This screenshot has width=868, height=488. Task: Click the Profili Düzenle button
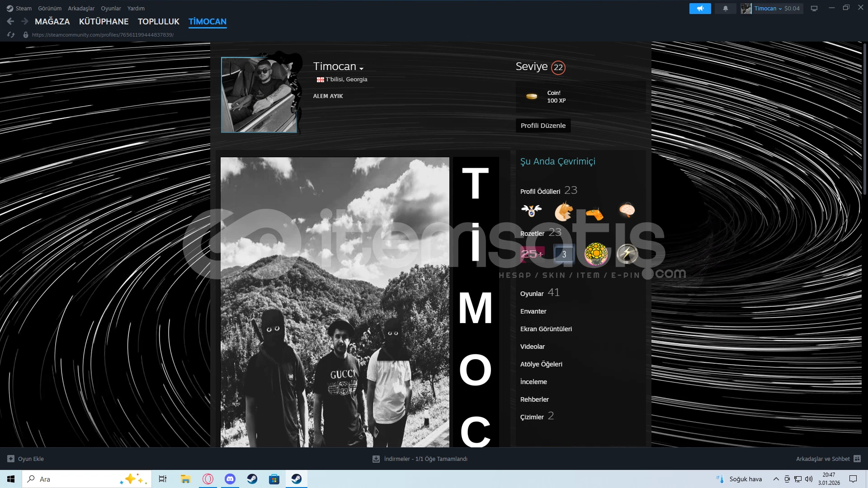[x=543, y=126]
